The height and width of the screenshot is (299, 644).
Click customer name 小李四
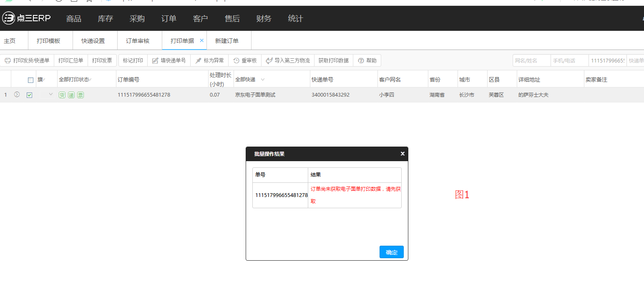click(x=387, y=95)
